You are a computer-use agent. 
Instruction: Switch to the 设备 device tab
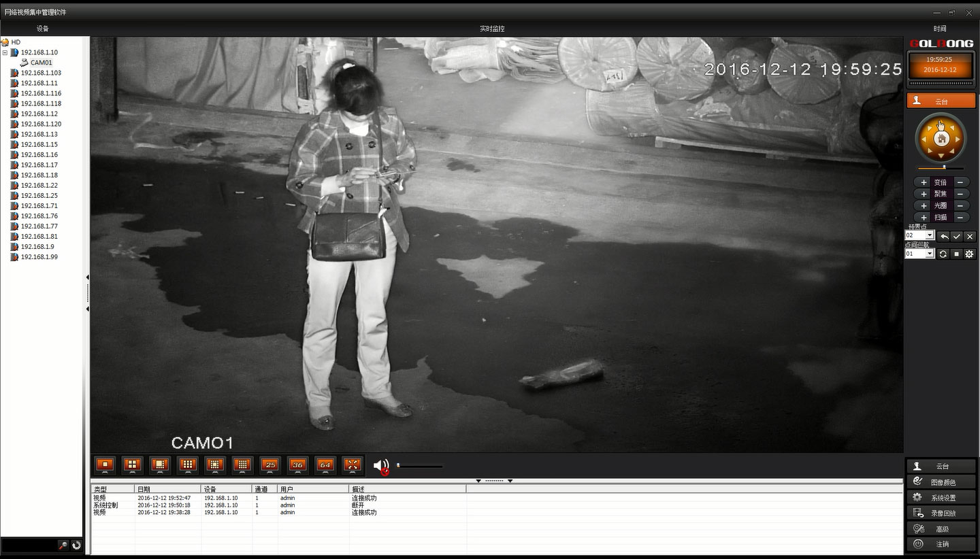tap(42, 28)
